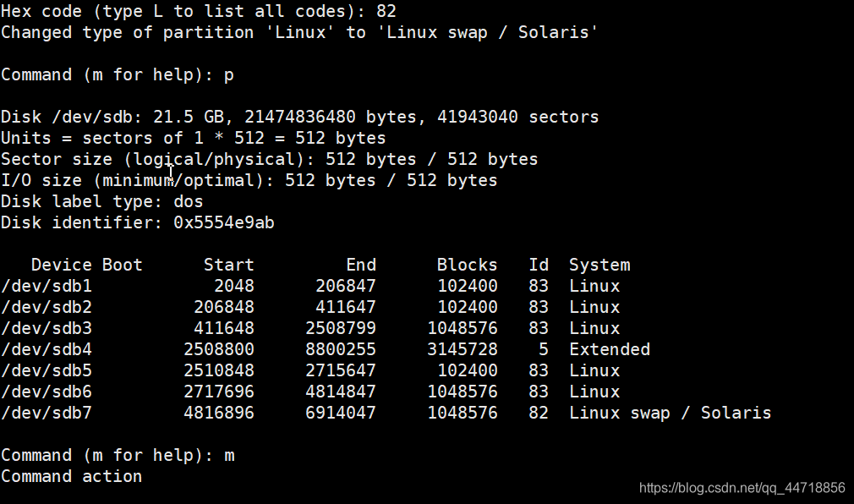Click start value 4816896 of sdb7
The width and height of the screenshot is (854, 504).
(x=219, y=413)
